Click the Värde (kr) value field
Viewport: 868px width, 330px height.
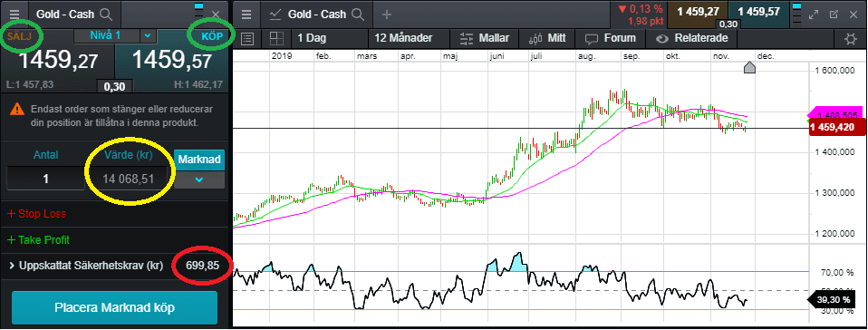pos(130,179)
